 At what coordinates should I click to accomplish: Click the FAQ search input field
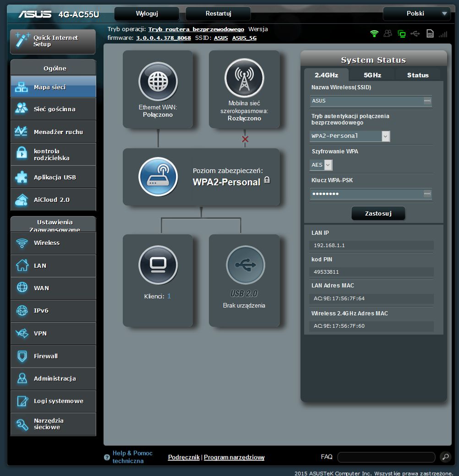pyautogui.click(x=386, y=457)
